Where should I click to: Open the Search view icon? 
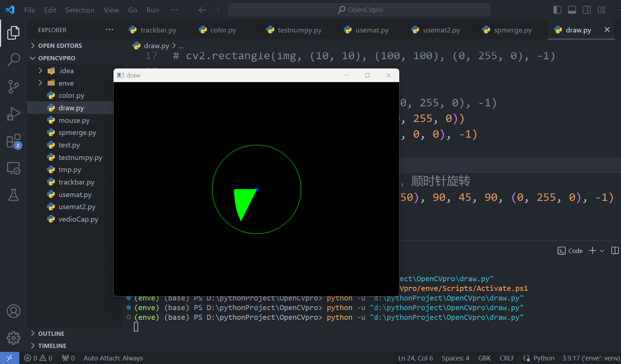click(x=13, y=60)
